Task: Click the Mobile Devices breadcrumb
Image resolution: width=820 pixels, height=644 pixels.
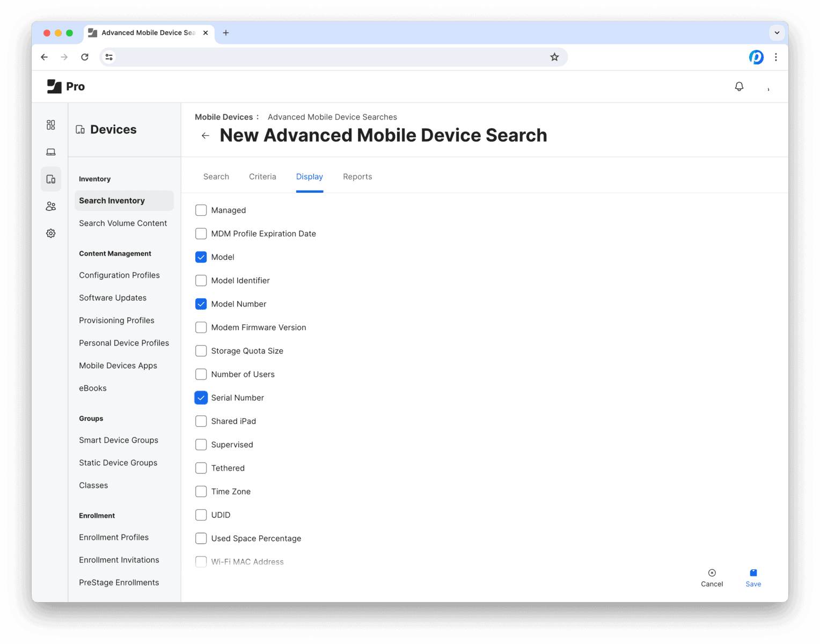Action: (x=224, y=117)
